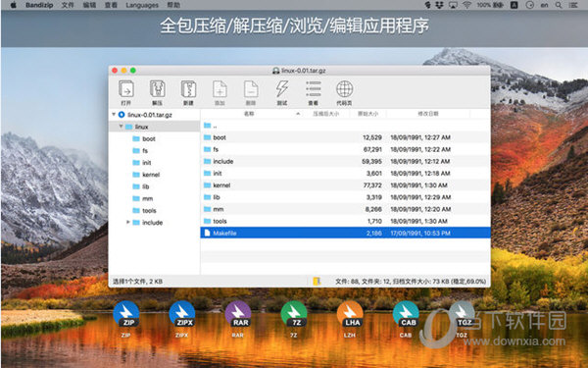Select the lib row in file list
The height and width of the screenshot is (368, 588).
point(345,197)
